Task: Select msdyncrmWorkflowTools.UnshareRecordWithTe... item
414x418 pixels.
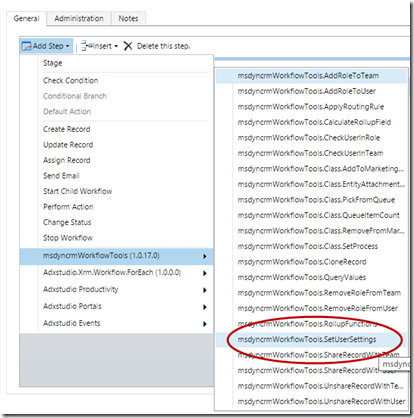Action: (320, 386)
